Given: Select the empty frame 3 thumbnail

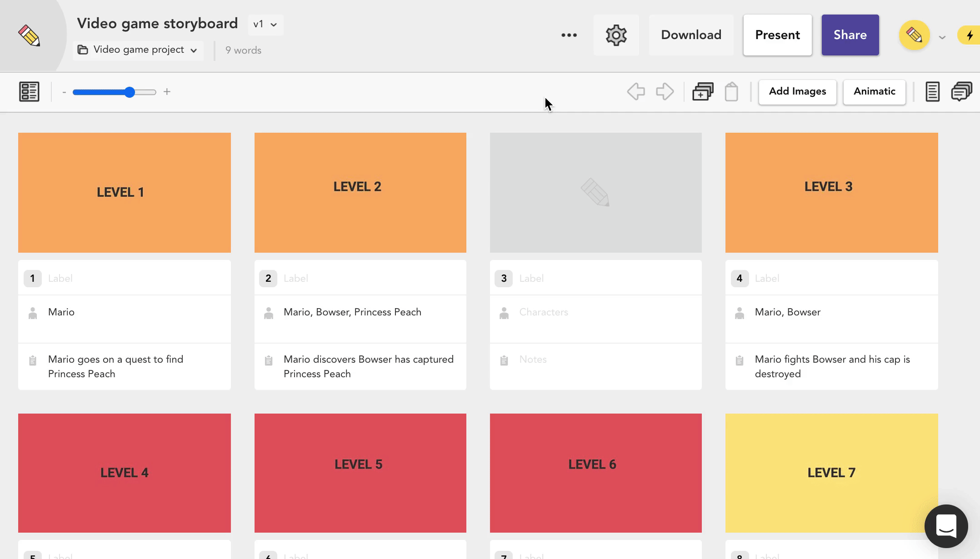Looking at the screenshot, I should pyautogui.click(x=595, y=192).
